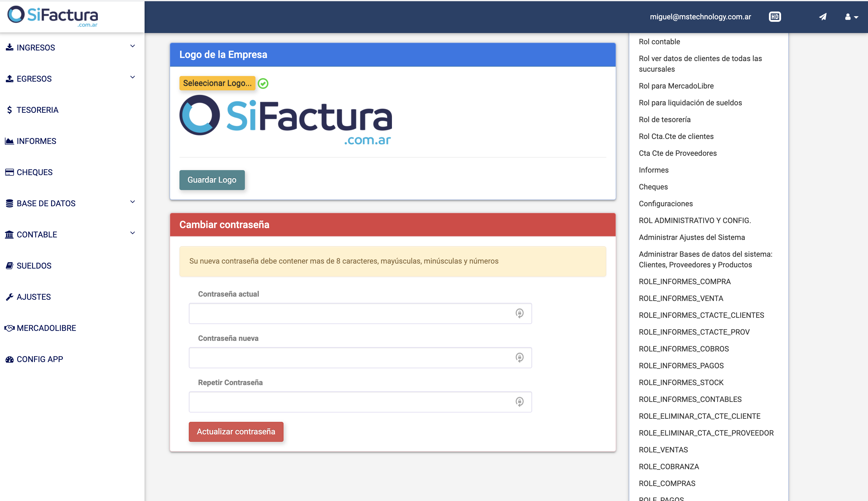Select ROLE_INFORMES_CONTABLES entry
Screen dimensions: 868x501
(x=690, y=399)
